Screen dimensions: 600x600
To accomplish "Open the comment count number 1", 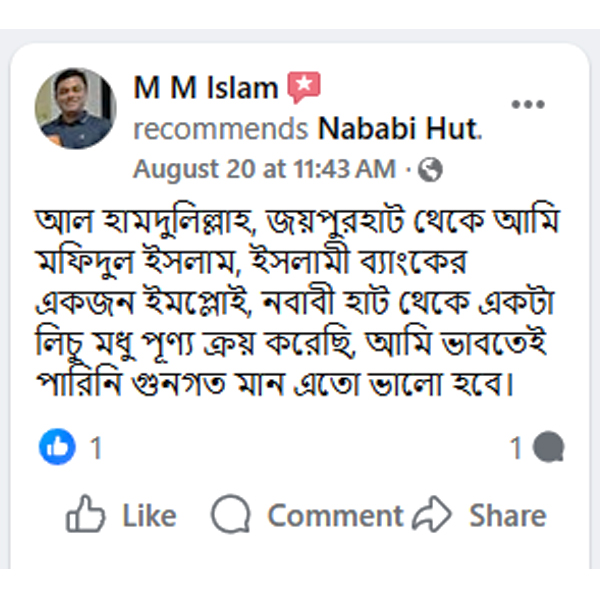I will [x=516, y=449].
